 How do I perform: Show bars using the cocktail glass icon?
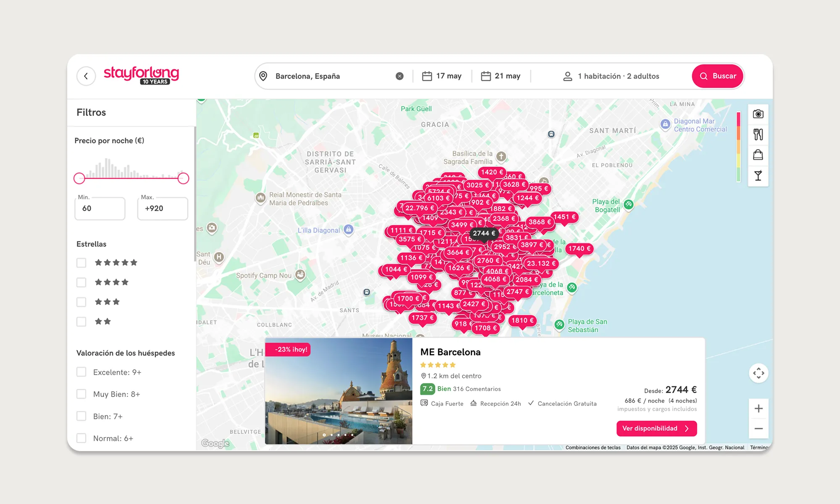(758, 176)
